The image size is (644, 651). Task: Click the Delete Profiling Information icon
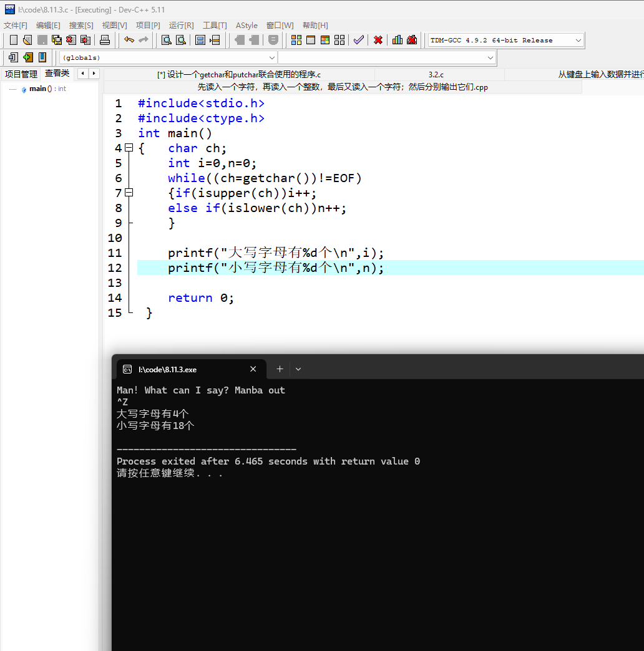point(412,40)
